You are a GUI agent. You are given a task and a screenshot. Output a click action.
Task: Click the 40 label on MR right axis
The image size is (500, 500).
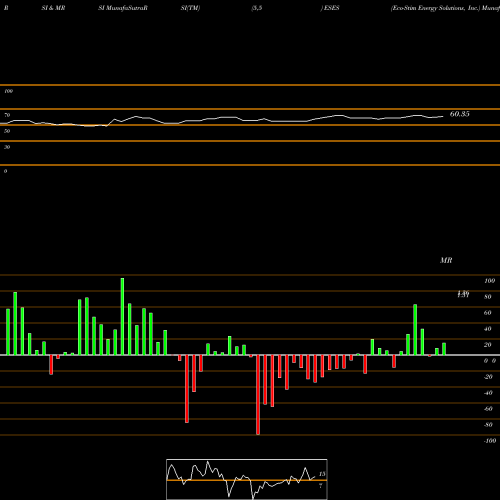[x=488, y=329]
